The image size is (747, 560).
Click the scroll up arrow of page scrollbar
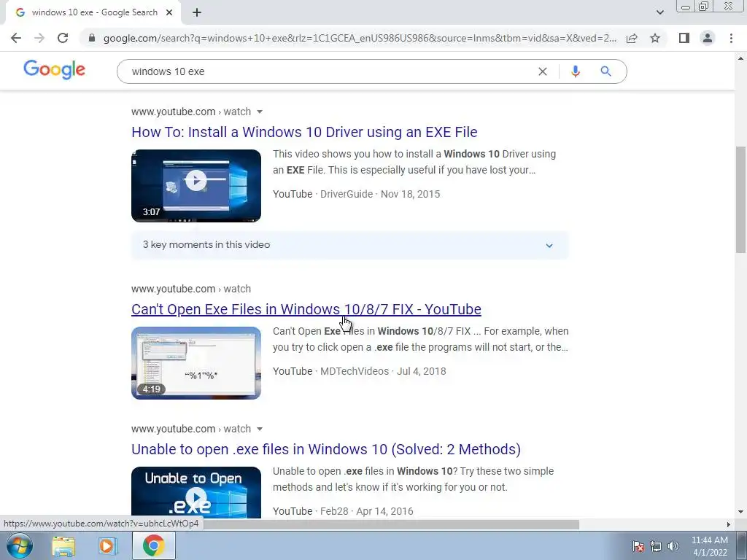[x=741, y=58]
